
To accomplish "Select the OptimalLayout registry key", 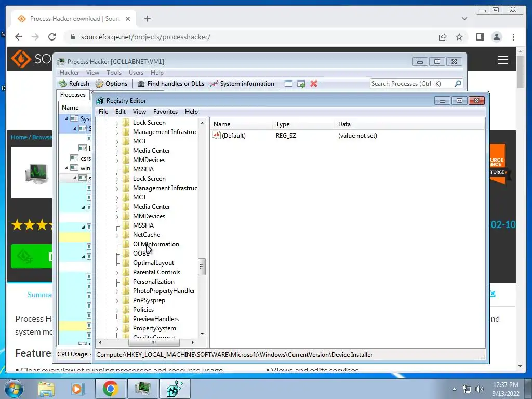I will (x=153, y=263).
